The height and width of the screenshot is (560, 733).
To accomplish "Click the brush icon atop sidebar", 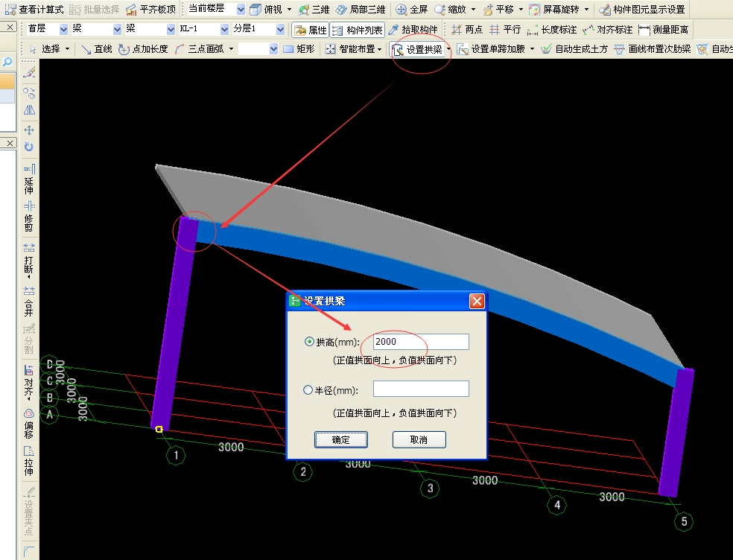I will click(x=29, y=72).
